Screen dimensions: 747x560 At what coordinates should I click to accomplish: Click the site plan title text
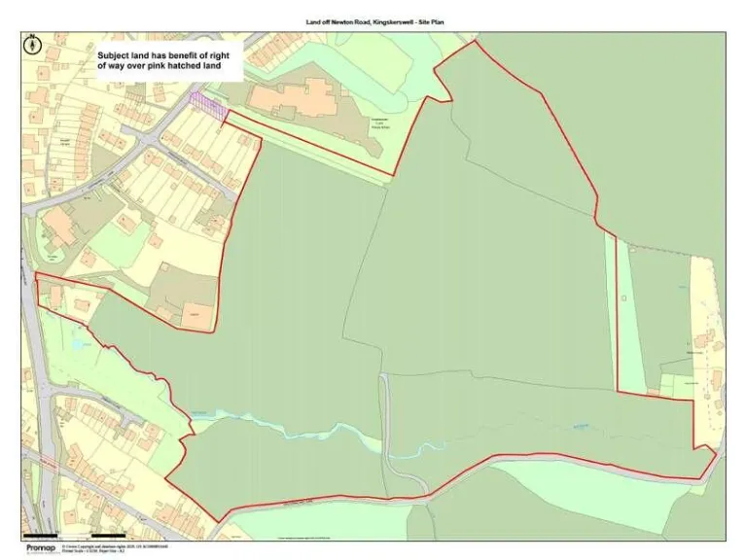pos(373,20)
